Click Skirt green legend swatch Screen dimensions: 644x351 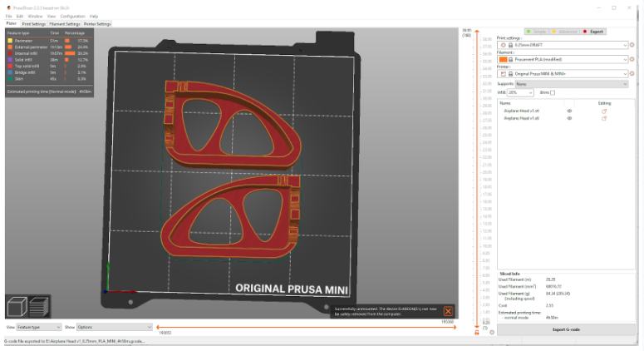10,79
